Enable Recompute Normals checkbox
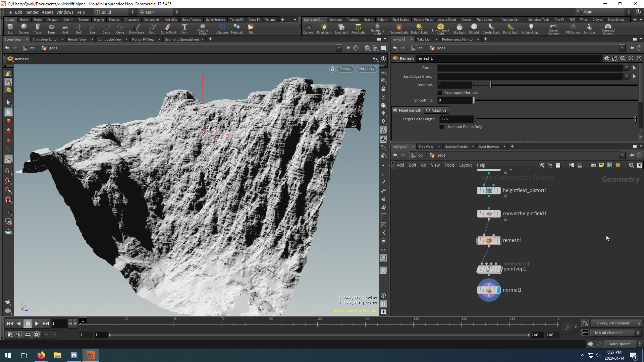The height and width of the screenshot is (362, 644). coord(440,93)
